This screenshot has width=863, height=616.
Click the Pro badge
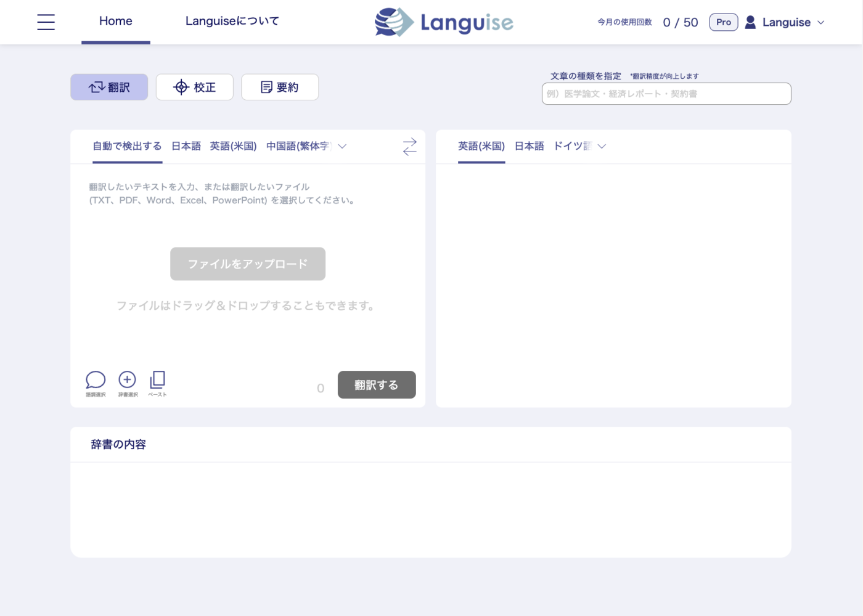pos(723,22)
